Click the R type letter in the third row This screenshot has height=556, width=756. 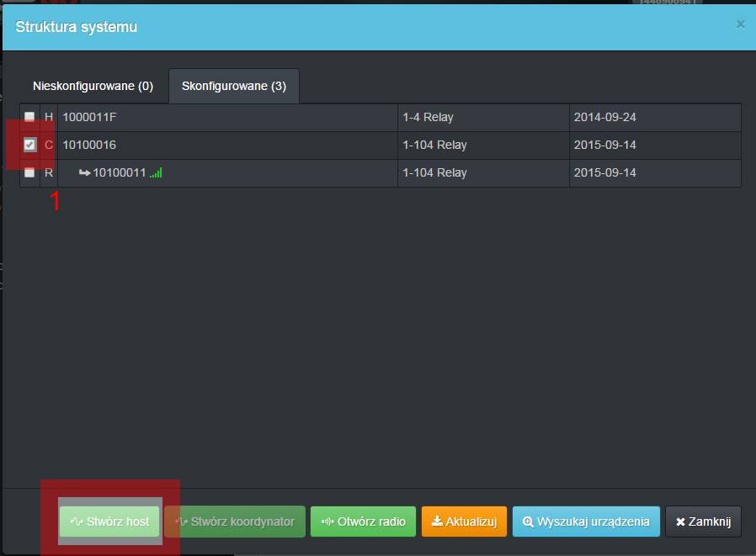(49, 172)
